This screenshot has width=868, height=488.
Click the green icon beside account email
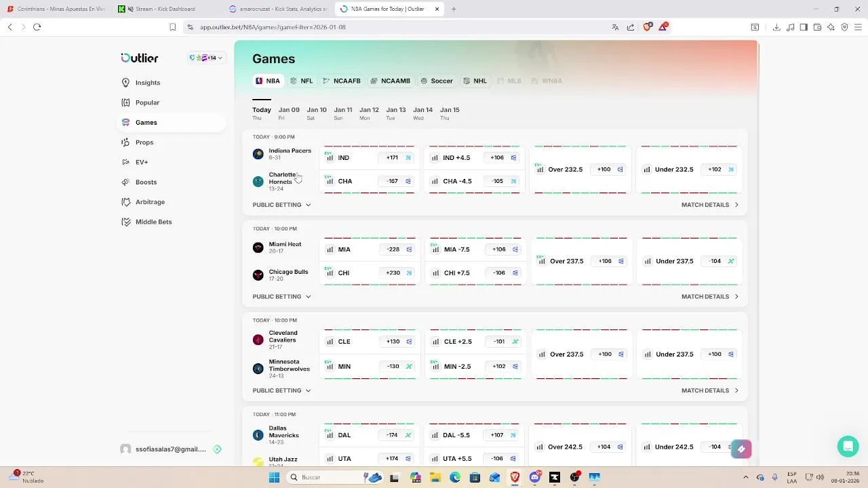tap(217, 449)
